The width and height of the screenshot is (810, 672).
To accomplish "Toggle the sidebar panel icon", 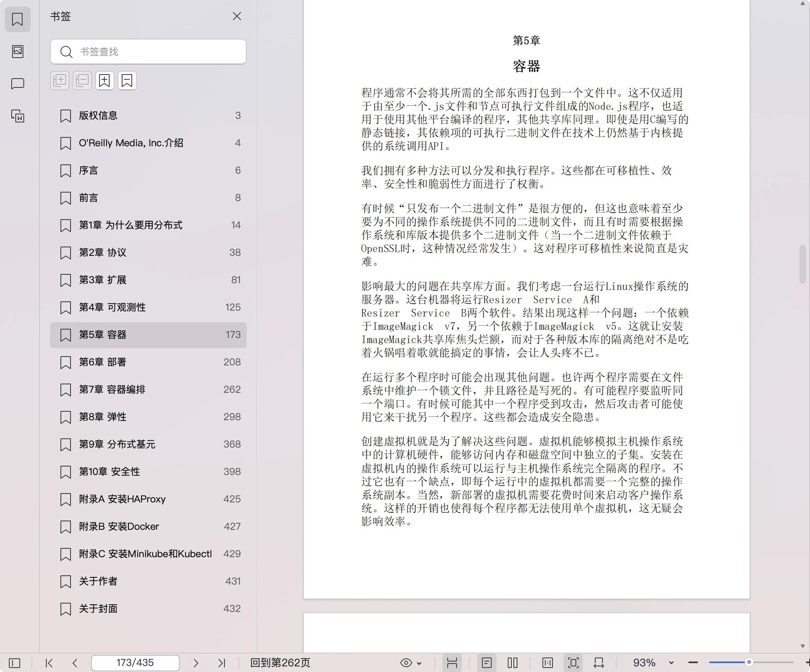I will coord(15,663).
